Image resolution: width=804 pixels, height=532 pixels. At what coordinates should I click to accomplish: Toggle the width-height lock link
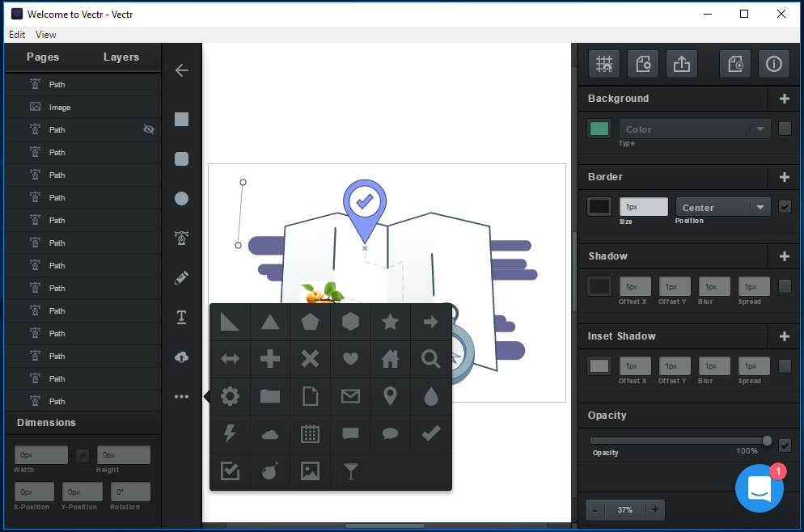coord(82,455)
